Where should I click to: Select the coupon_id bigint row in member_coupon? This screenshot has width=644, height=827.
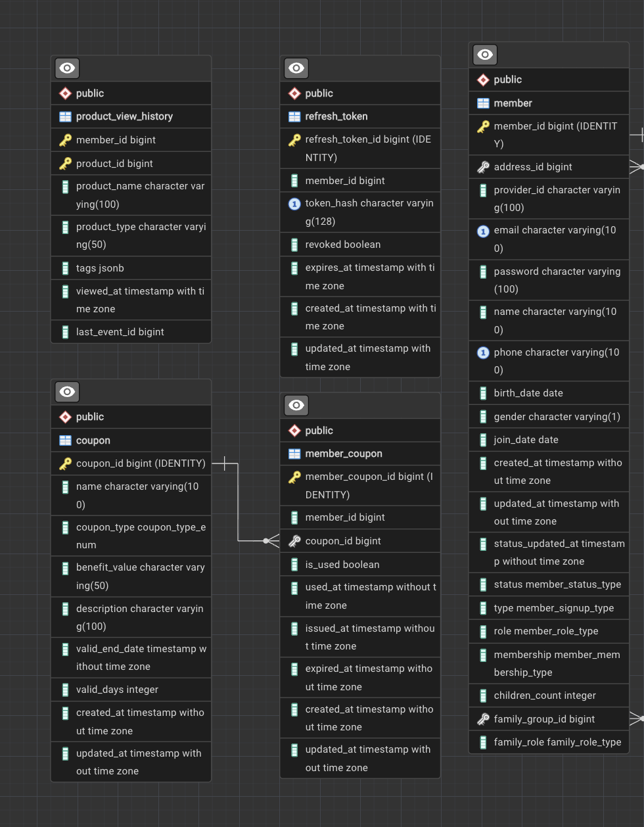[342, 541]
